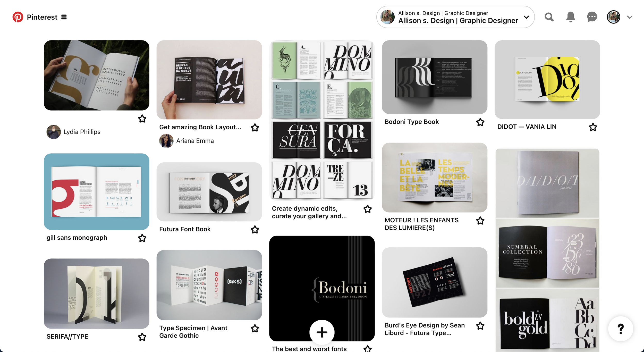The width and height of the screenshot is (644, 352).
Task: Expand the Allison s. Design account switcher
Action: click(455, 17)
